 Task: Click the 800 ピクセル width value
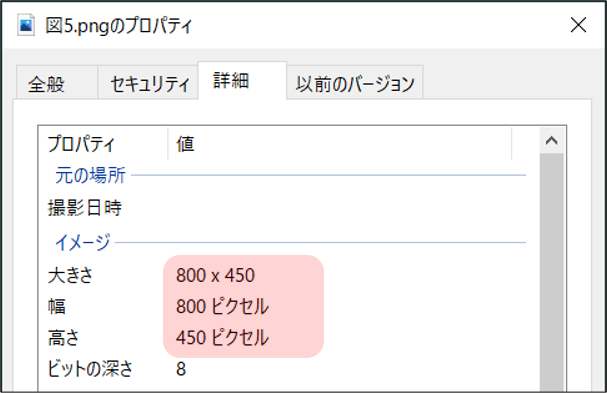click(222, 307)
